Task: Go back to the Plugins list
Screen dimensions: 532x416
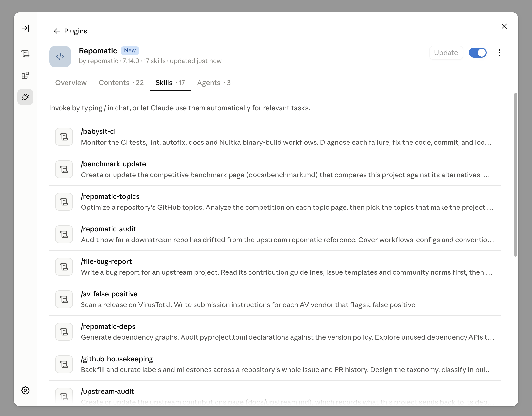Action: [70, 31]
